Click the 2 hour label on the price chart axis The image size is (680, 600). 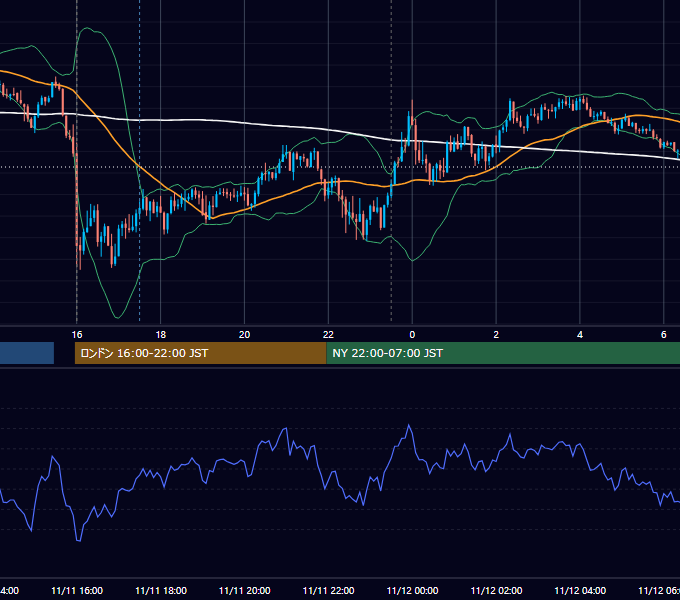pyautogui.click(x=496, y=335)
